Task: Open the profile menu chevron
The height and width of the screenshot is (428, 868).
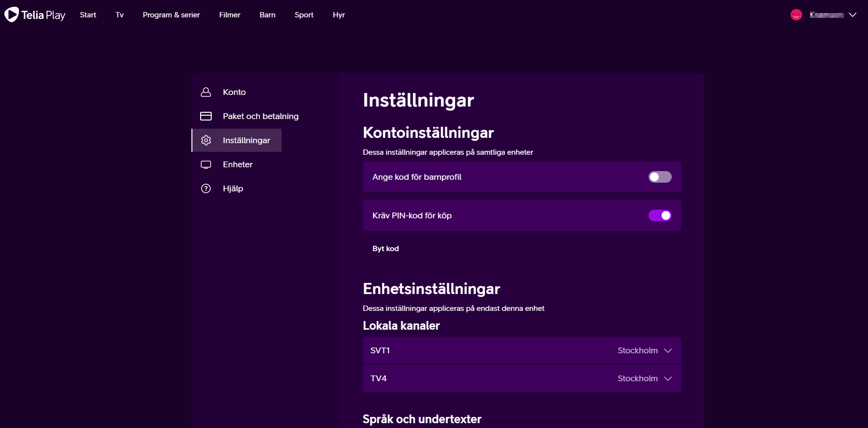Action: point(853,15)
